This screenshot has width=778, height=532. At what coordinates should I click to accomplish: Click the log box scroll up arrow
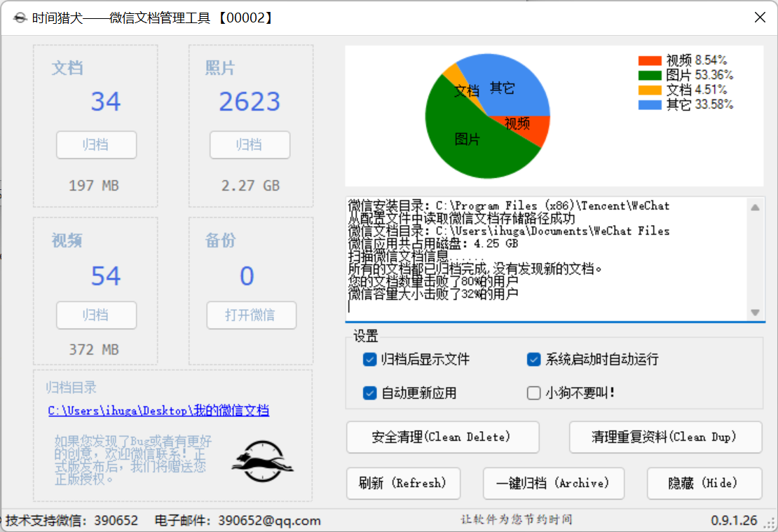[755, 207]
